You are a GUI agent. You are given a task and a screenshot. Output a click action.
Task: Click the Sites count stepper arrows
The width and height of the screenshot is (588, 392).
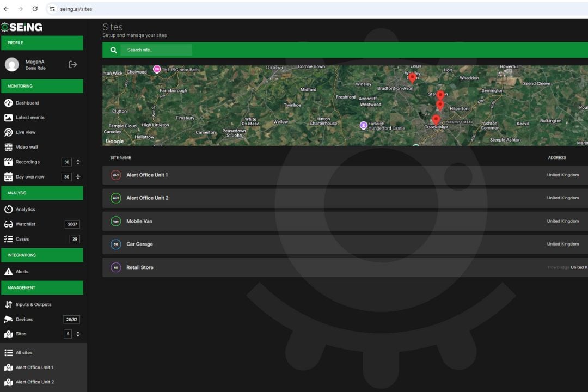coord(78,334)
